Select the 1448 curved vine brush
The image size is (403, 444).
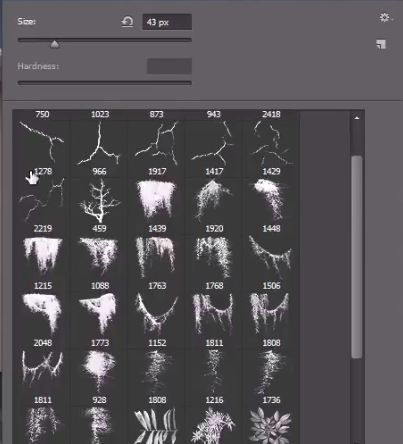click(x=271, y=253)
